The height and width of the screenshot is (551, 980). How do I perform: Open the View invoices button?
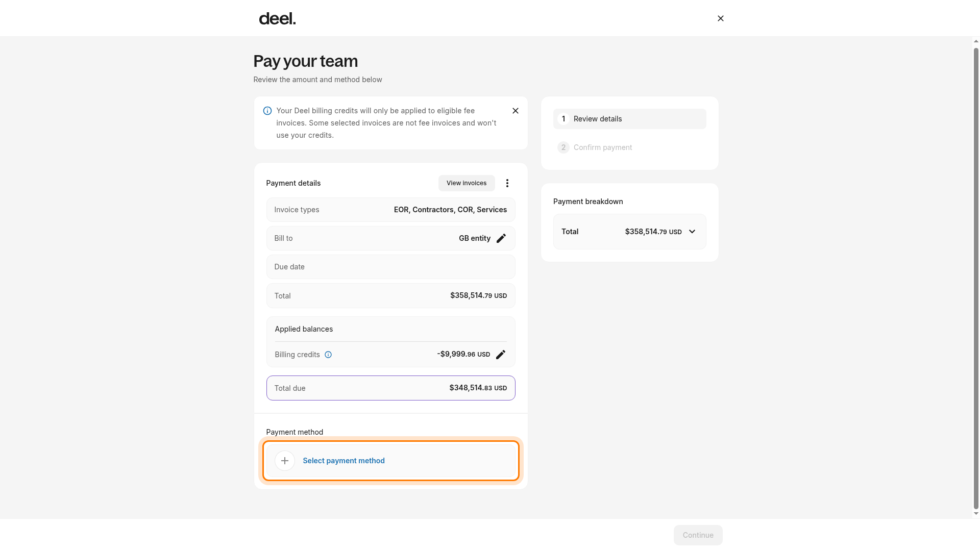point(466,183)
